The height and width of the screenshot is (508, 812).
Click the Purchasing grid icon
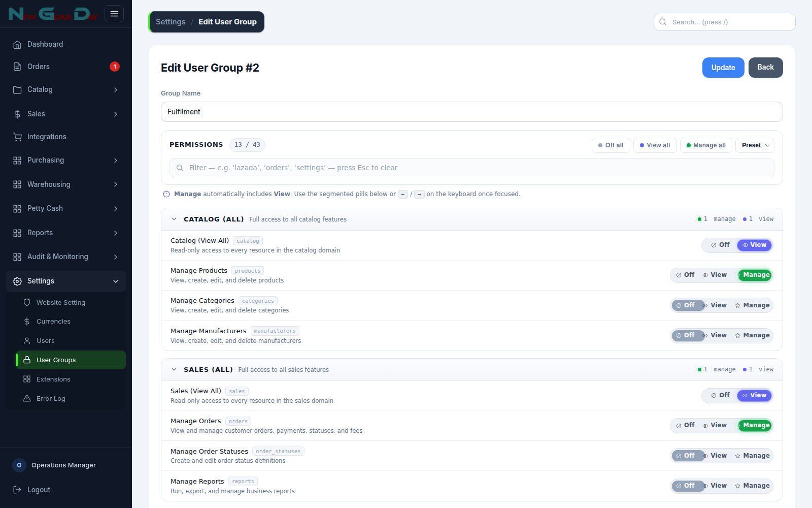point(17,160)
